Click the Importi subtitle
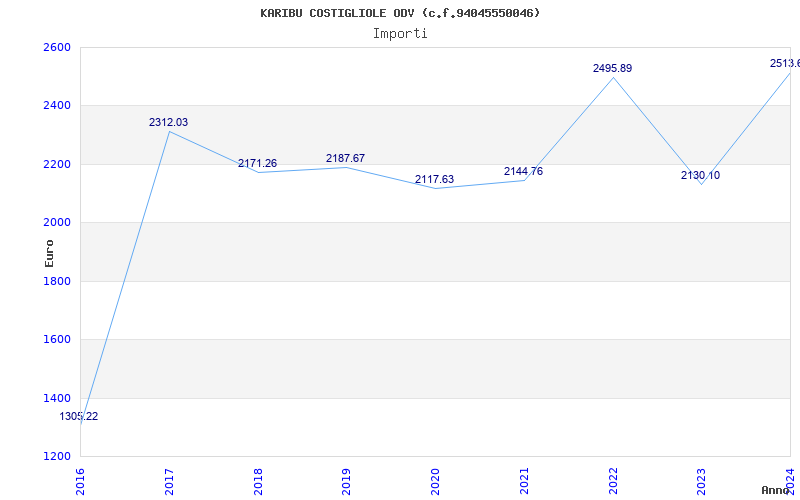The width and height of the screenshot is (800, 500). [400, 34]
